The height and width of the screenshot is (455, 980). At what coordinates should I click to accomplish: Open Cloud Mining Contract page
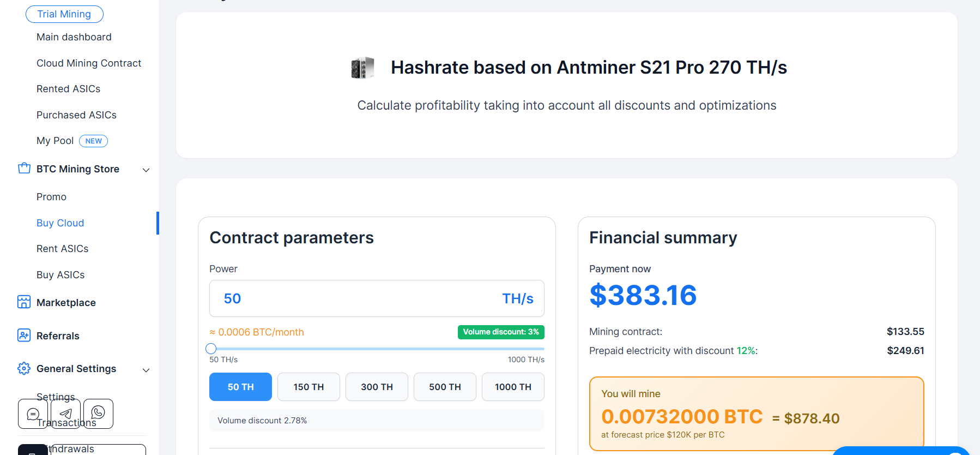89,63
